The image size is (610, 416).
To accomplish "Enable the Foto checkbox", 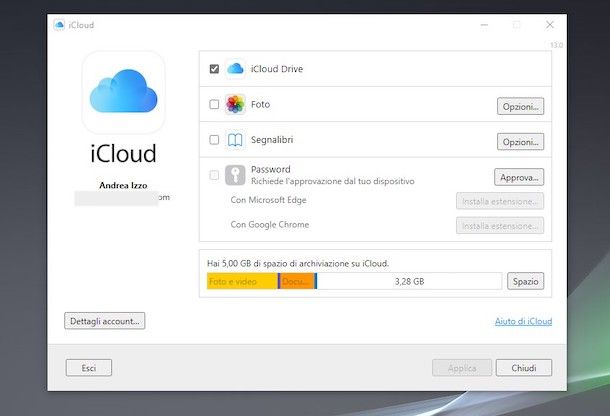I will (x=214, y=104).
